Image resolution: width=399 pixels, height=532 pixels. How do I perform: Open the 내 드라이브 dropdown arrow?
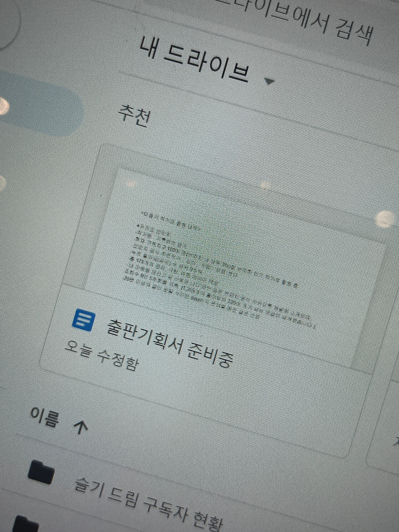point(269,81)
